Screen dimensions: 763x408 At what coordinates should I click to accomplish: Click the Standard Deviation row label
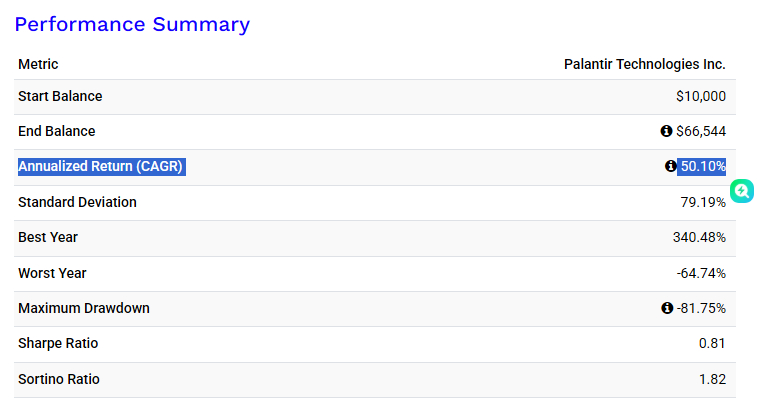[77, 202]
